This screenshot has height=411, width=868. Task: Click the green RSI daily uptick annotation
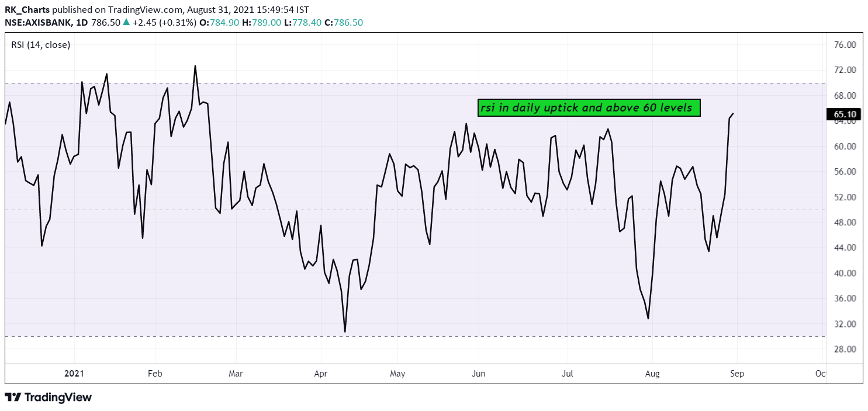[589, 107]
